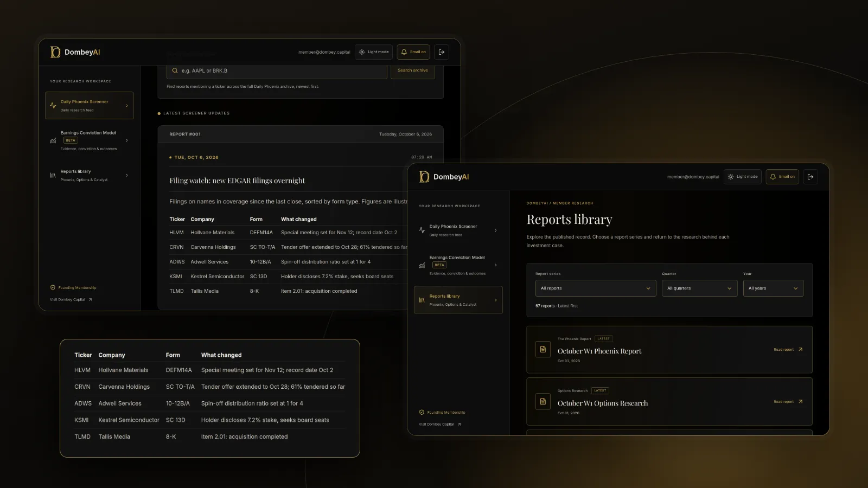The height and width of the screenshot is (488, 868).
Task: Click the document icon on October W1 Options Research
Action: click(543, 401)
